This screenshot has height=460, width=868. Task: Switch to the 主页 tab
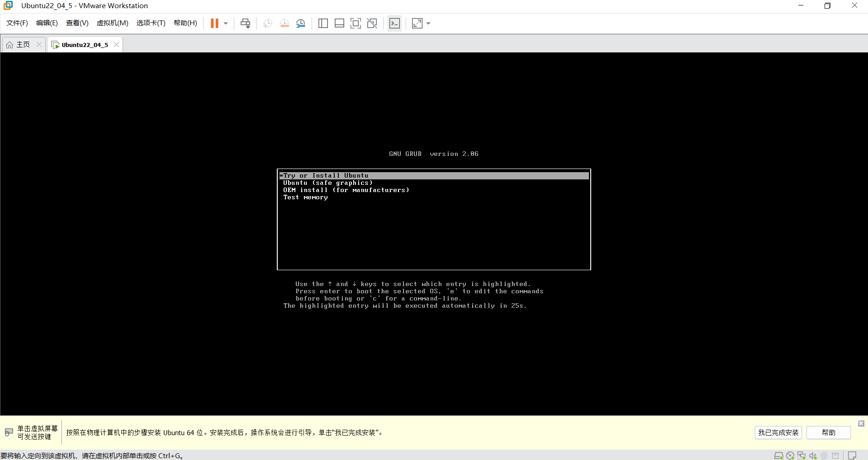click(23, 44)
